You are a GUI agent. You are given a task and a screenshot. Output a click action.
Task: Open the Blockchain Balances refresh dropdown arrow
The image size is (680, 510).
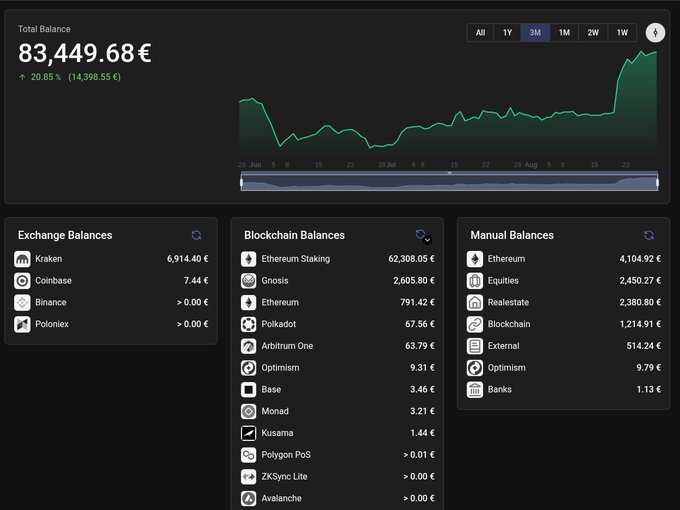click(x=428, y=240)
